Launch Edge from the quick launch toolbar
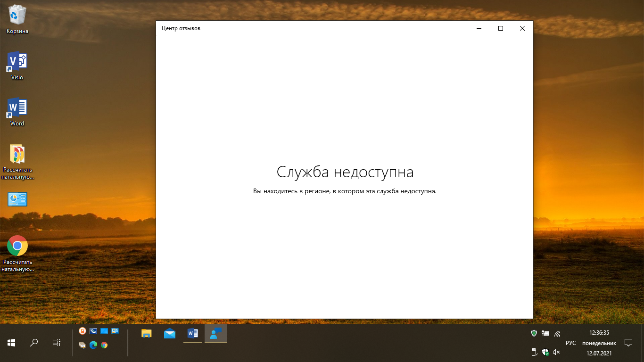The height and width of the screenshot is (362, 644). [93, 345]
